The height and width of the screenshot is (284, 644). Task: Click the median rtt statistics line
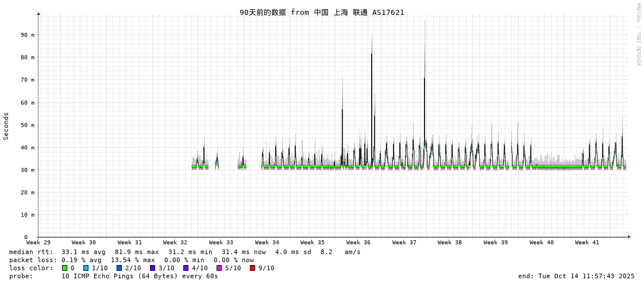pyautogui.click(x=185, y=252)
